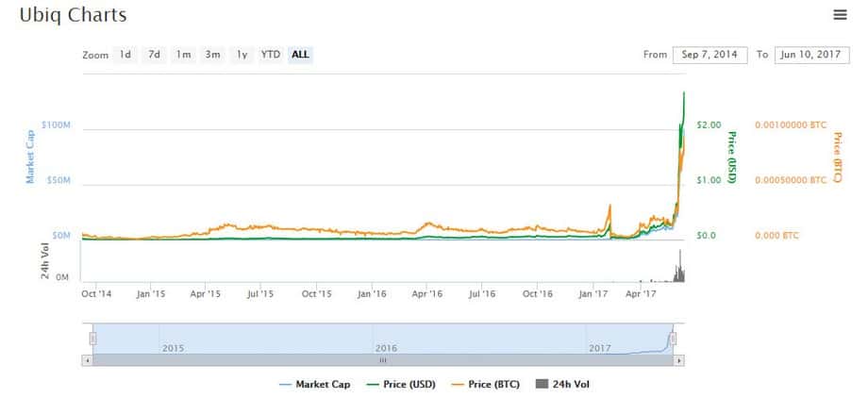The width and height of the screenshot is (868, 398).
Task: Toggle Price (USD) series in legend
Action: [x=401, y=384]
